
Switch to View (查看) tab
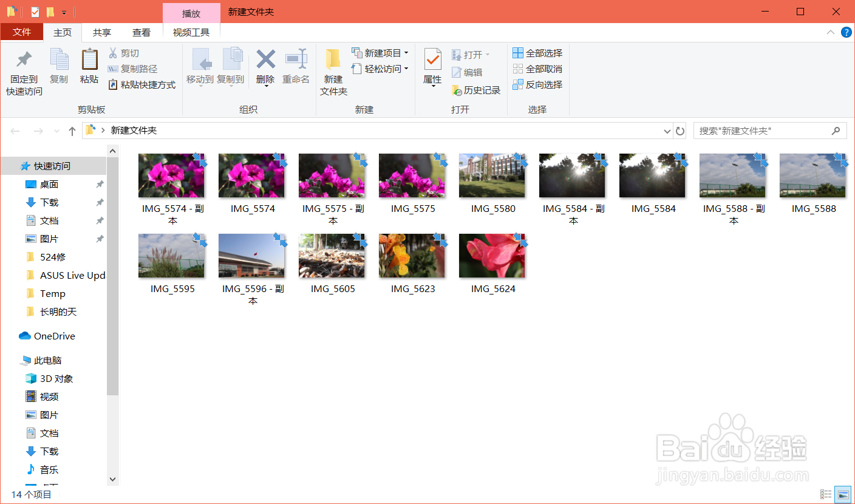(141, 32)
